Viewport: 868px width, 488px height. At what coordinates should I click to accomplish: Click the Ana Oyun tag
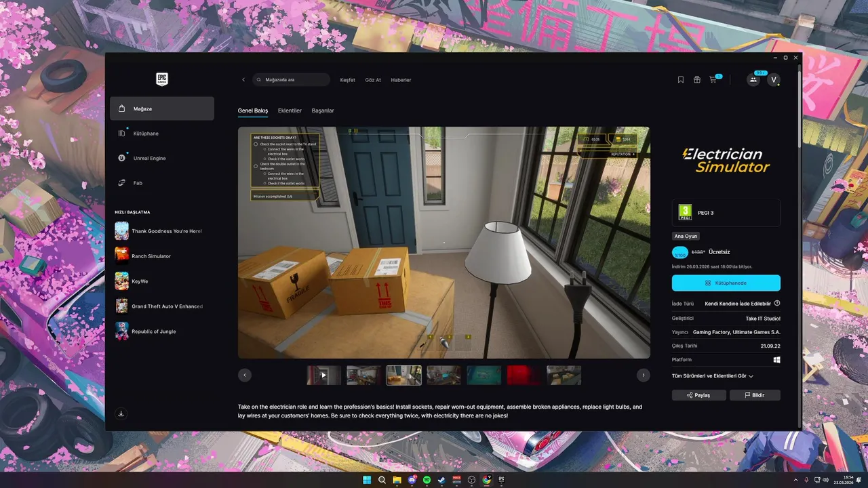686,237
